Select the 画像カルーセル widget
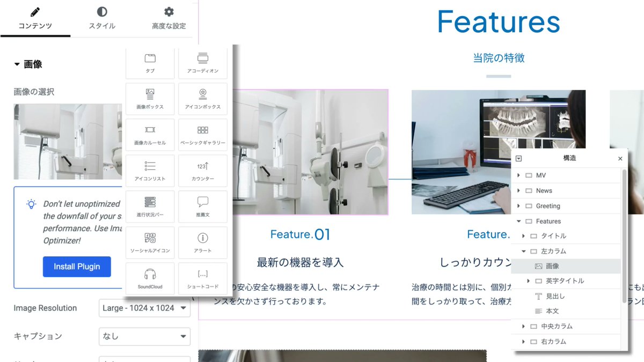This screenshot has width=644, height=362. pyautogui.click(x=150, y=135)
